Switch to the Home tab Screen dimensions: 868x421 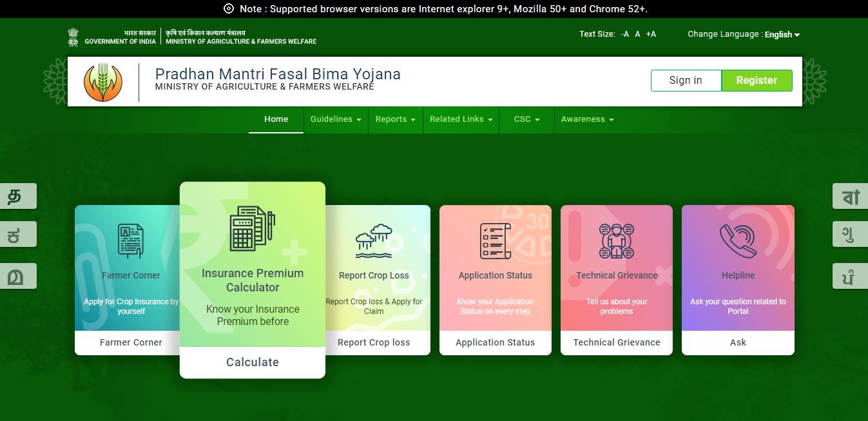coord(276,119)
